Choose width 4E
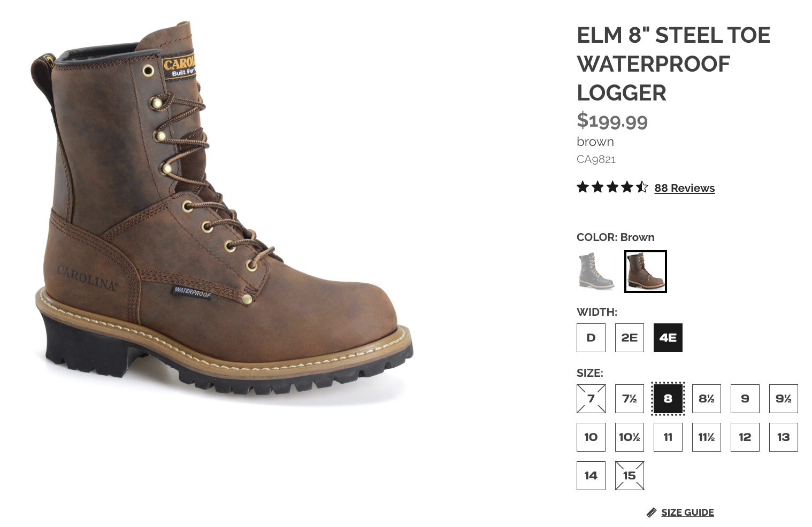The image size is (812, 527). coord(668,338)
